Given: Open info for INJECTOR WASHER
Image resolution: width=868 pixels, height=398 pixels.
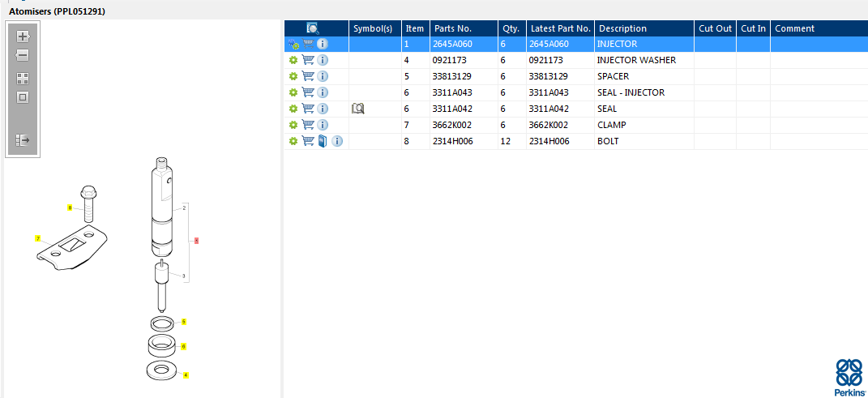Looking at the screenshot, I should tap(323, 60).
